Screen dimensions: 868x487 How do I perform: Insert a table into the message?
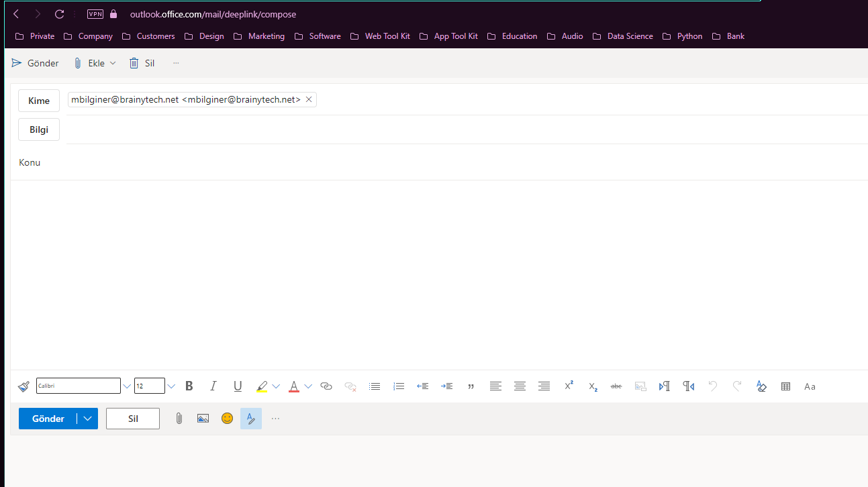pos(785,386)
